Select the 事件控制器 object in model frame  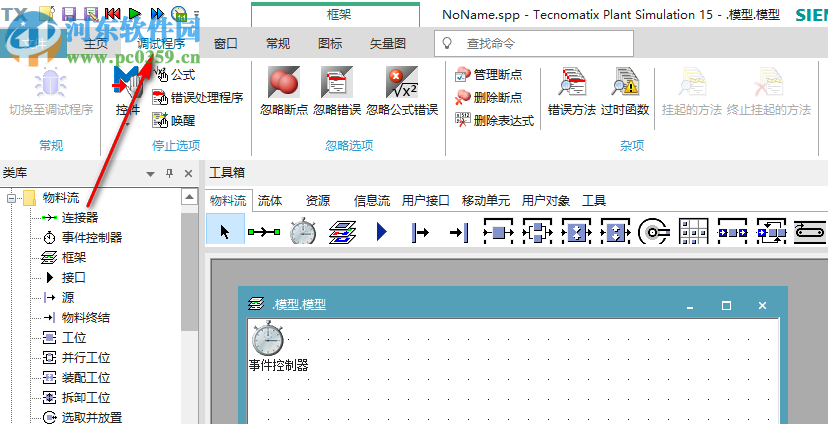[x=268, y=338]
